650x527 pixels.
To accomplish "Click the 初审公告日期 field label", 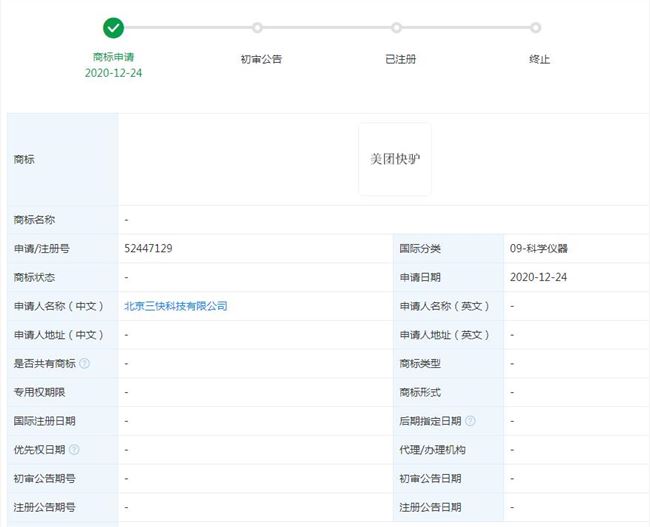I will pos(430,478).
